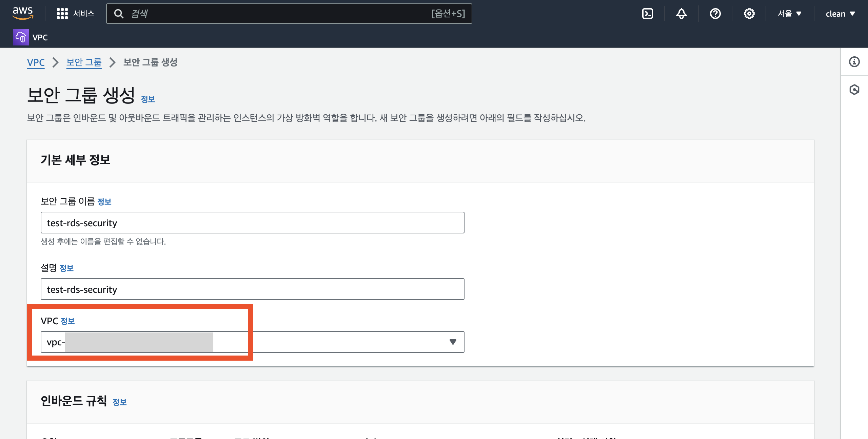Open 정보 link next to 인바운드 규칙
This screenshot has width=868, height=439.
pyautogui.click(x=119, y=402)
